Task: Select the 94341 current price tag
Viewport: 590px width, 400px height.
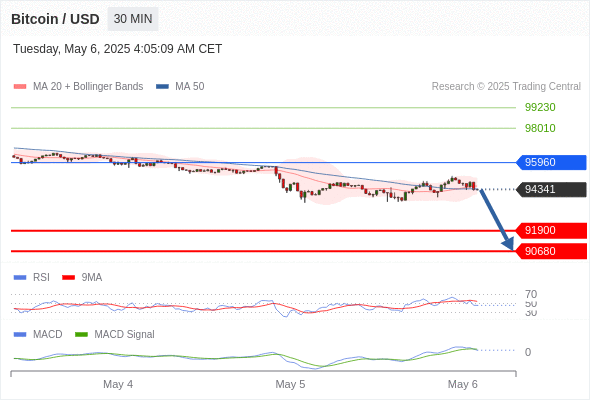Action: tap(551, 189)
